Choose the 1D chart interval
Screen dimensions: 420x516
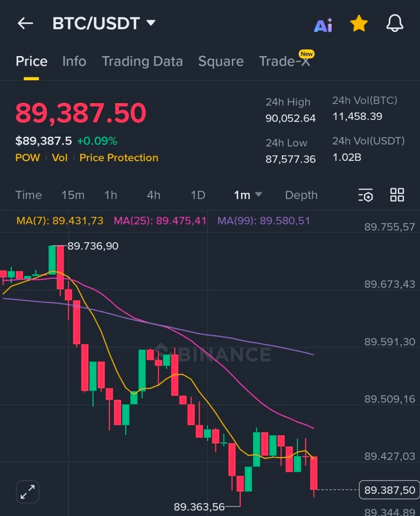198,195
